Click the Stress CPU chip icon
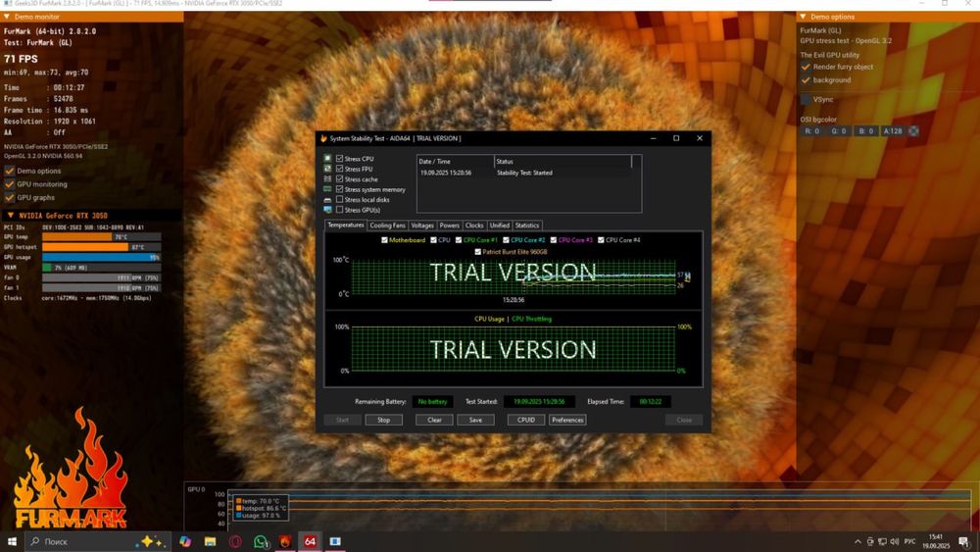This screenshot has height=552, width=980. pyautogui.click(x=327, y=159)
